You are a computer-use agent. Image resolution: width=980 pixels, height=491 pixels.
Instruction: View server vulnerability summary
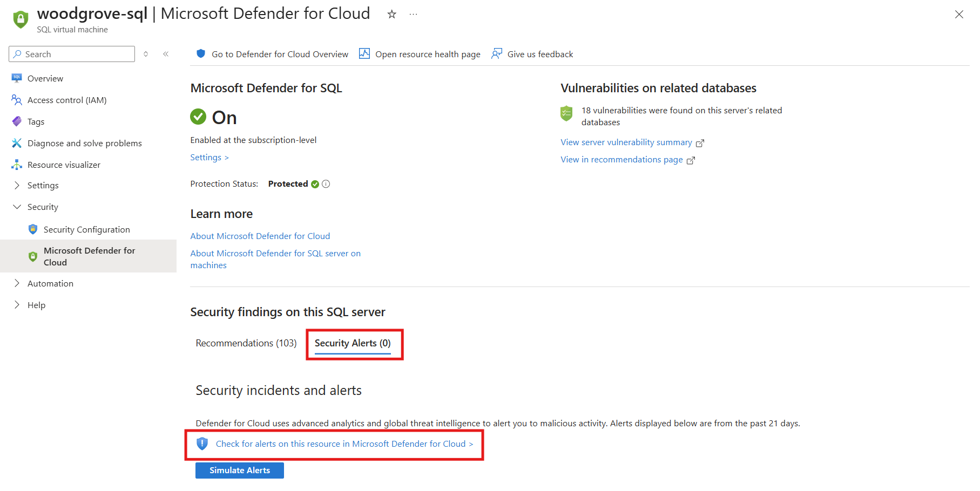(626, 142)
